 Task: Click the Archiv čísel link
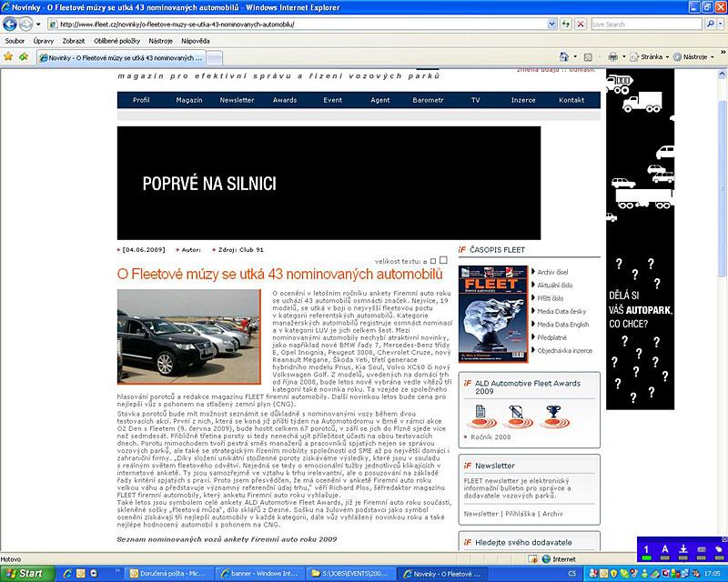click(x=552, y=272)
